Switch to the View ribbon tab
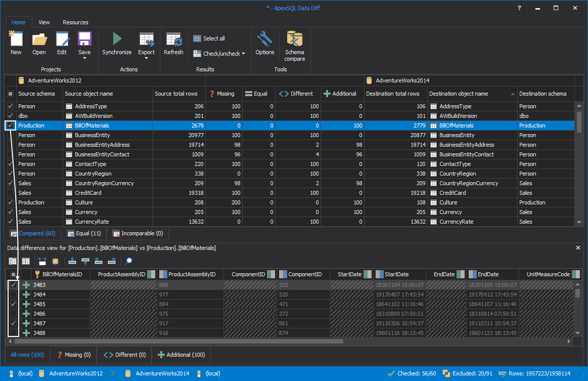588x381 pixels. tap(44, 22)
